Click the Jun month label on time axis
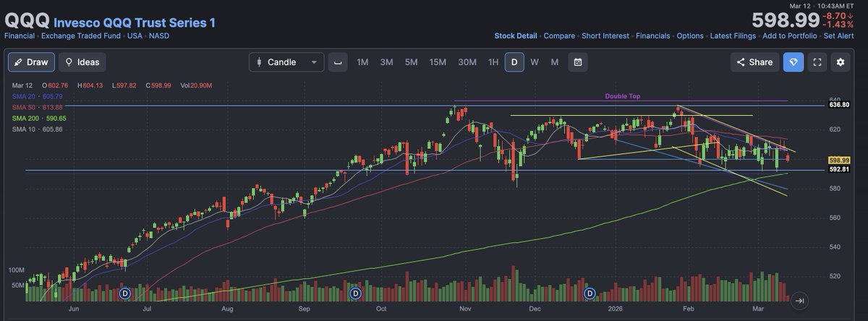The width and height of the screenshot is (868, 321). click(72, 309)
